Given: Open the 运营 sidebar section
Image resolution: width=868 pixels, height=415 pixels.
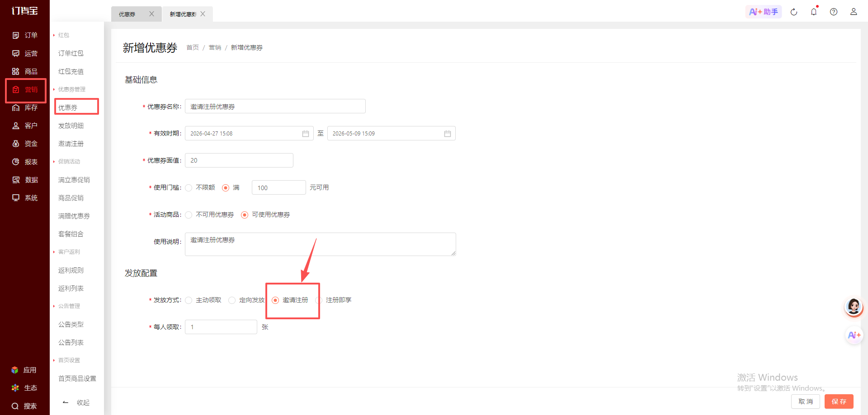Looking at the screenshot, I should coord(25,53).
